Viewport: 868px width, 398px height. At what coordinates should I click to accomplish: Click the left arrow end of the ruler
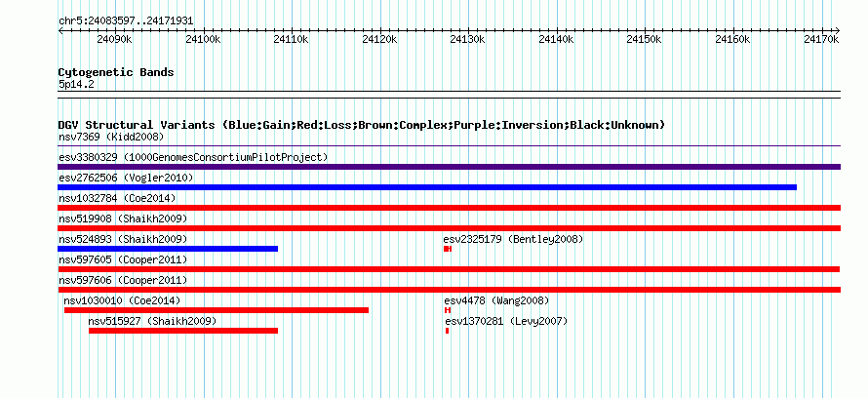coord(60,30)
